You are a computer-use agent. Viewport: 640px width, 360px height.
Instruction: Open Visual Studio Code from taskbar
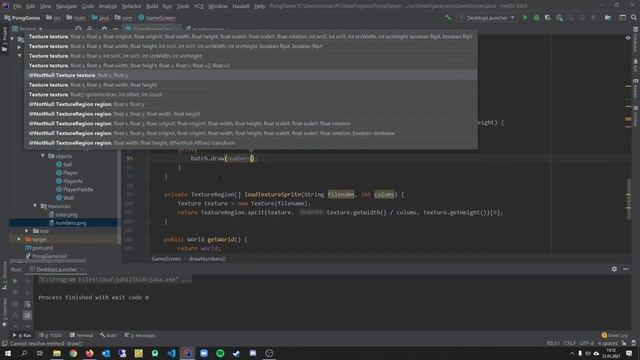point(171,353)
